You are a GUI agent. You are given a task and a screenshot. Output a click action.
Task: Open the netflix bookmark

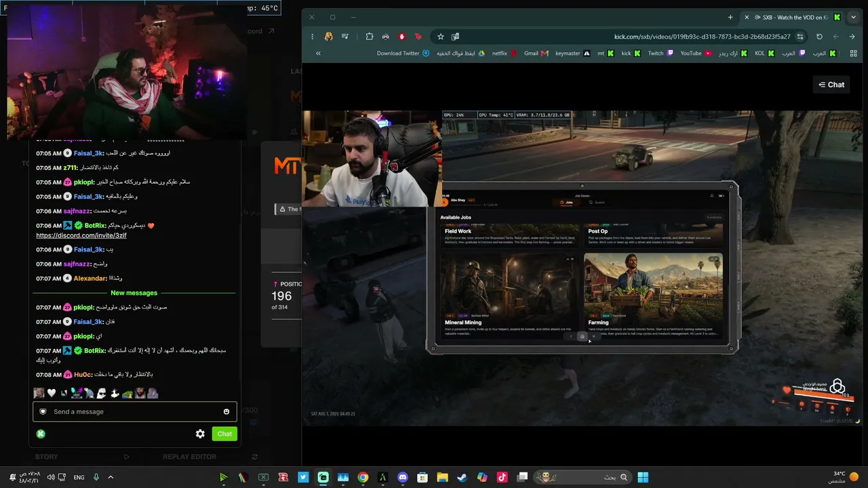pos(505,54)
